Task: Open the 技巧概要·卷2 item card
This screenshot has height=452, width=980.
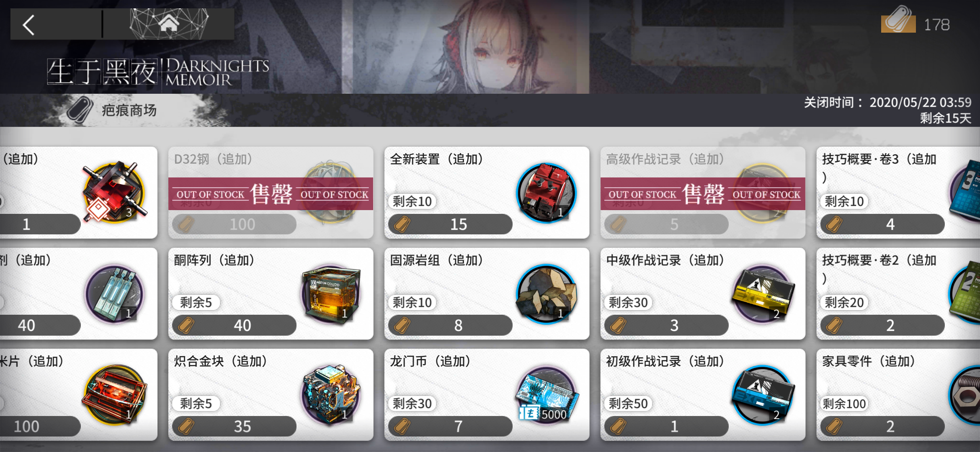Action: pyautogui.click(x=898, y=294)
